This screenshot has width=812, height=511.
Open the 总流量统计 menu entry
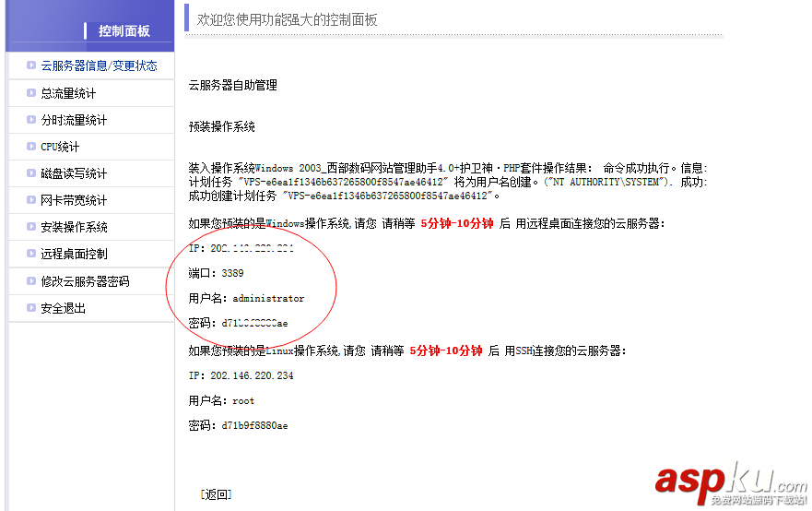(x=68, y=93)
